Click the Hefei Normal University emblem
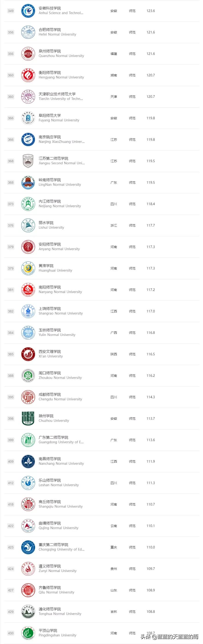Screen dimensions: 203x644 coord(28,33)
